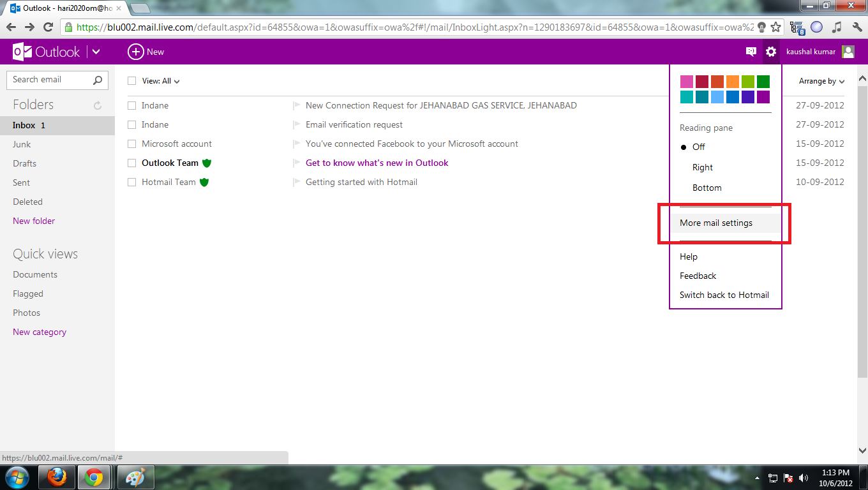The image size is (868, 490).
Task: Open the messaging chat icon in the header
Action: click(751, 52)
